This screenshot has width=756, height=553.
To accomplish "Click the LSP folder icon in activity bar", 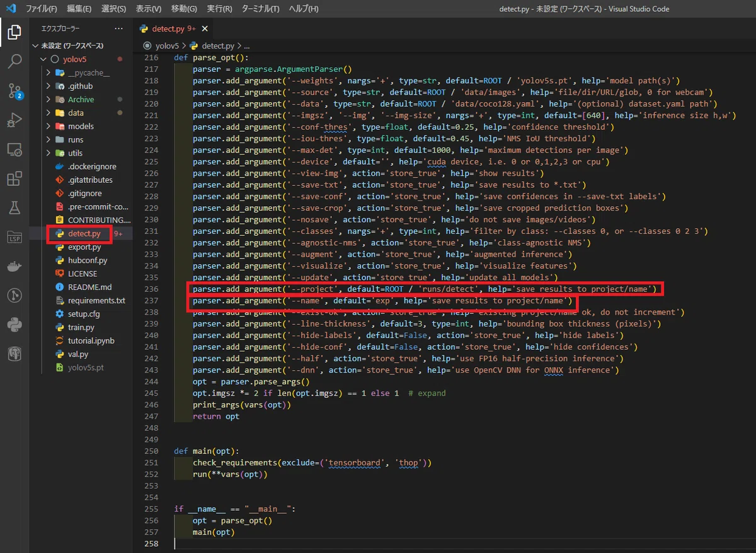I will [x=14, y=237].
